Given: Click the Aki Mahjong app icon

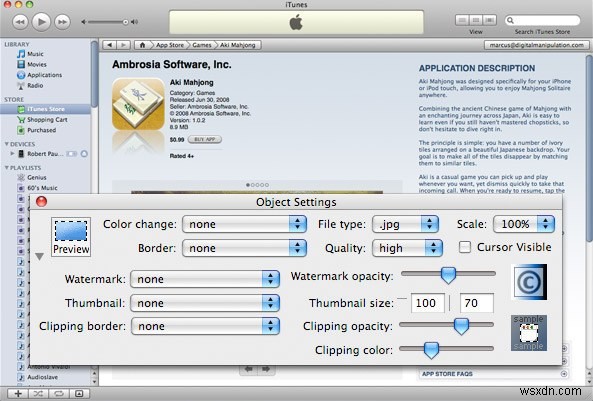Looking at the screenshot, I should (138, 104).
